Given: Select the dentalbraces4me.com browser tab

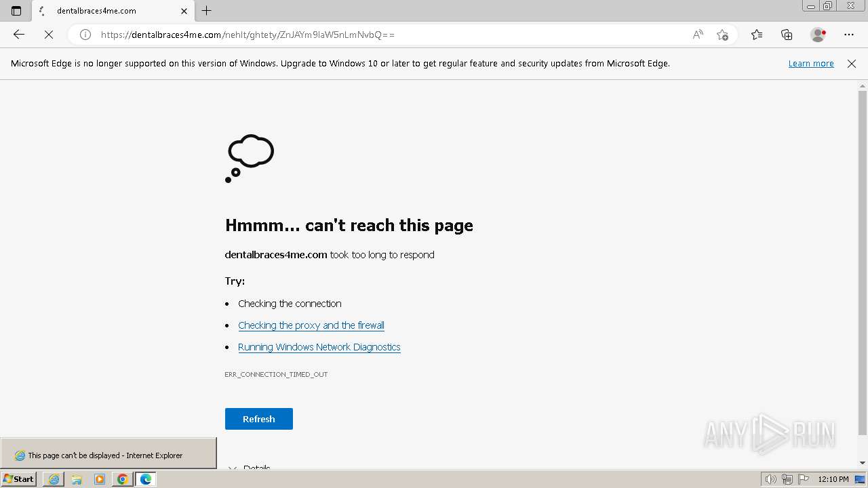Looking at the screenshot, I should point(113,11).
